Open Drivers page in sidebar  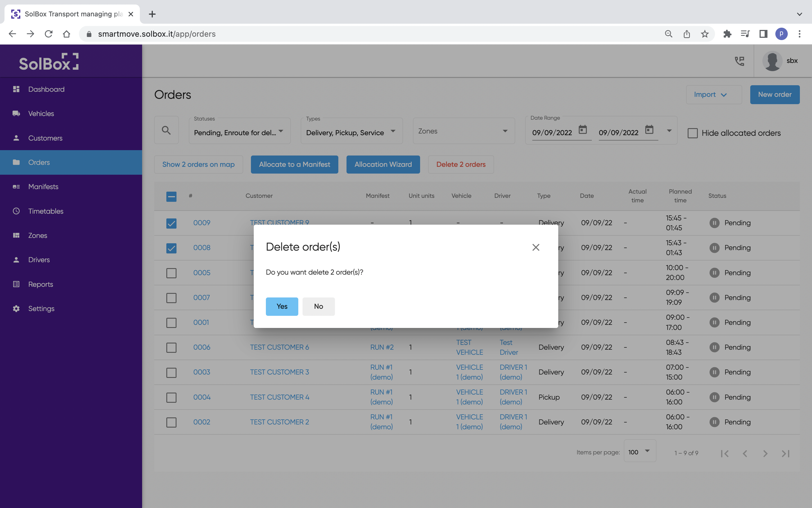(x=71, y=260)
